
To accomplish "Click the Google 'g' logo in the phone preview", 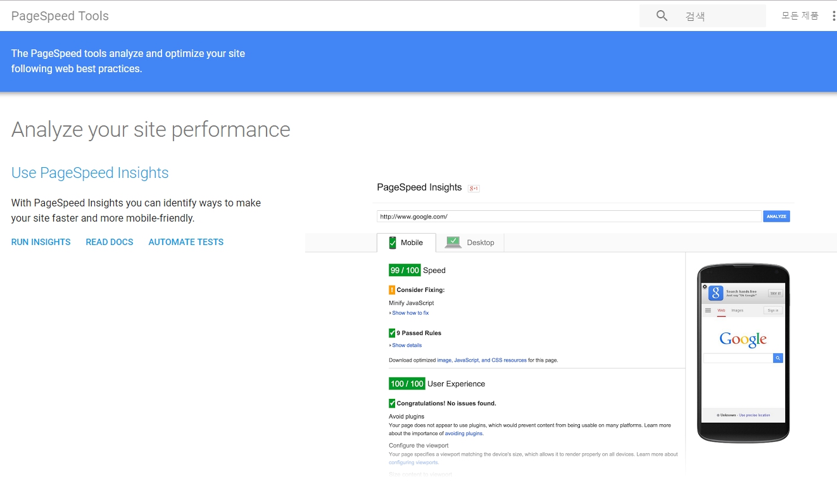I will click(x=716, y=293).
